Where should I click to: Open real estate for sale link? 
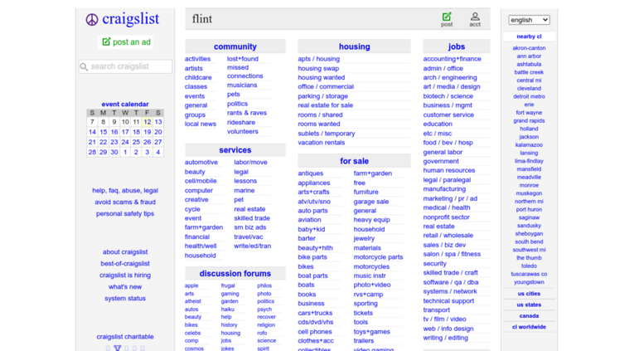[325, 105]
